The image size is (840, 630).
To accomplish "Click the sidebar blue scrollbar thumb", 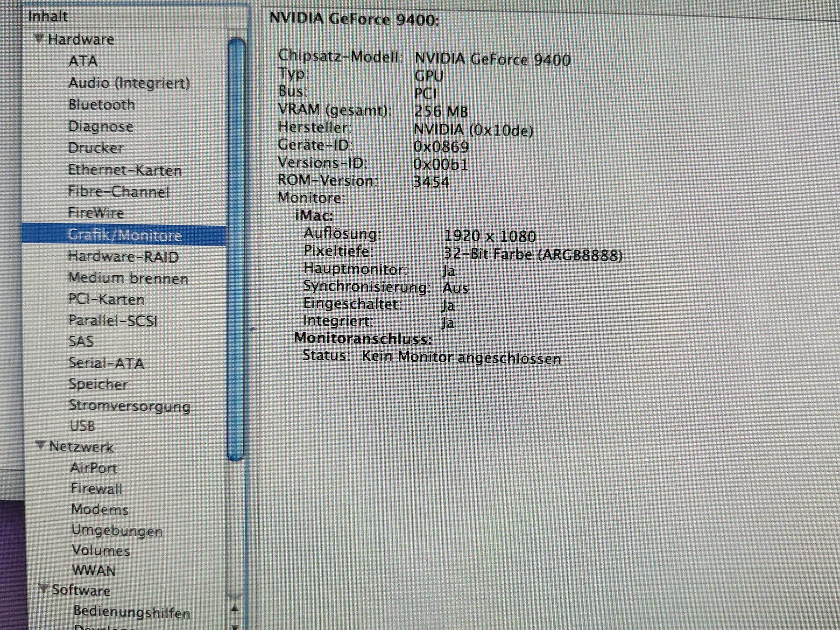I will click(x=237, y=249).
